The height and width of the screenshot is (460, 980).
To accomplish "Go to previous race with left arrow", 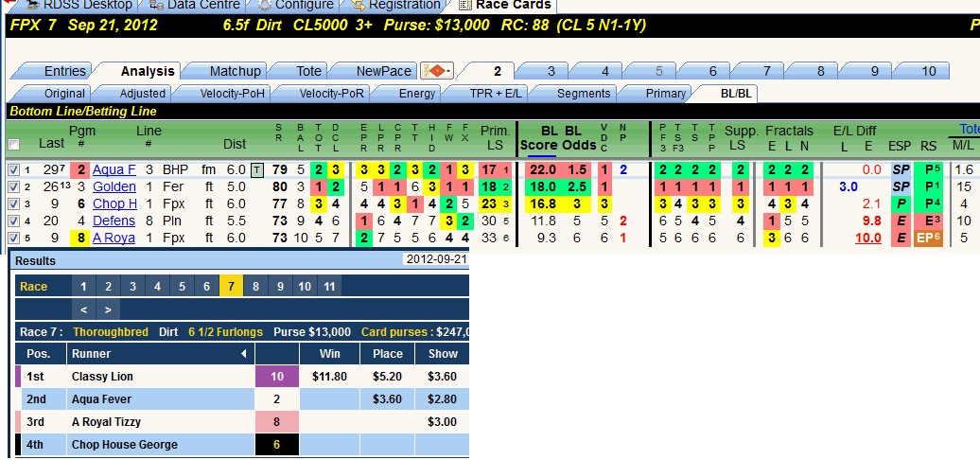I will pos(84,309).
